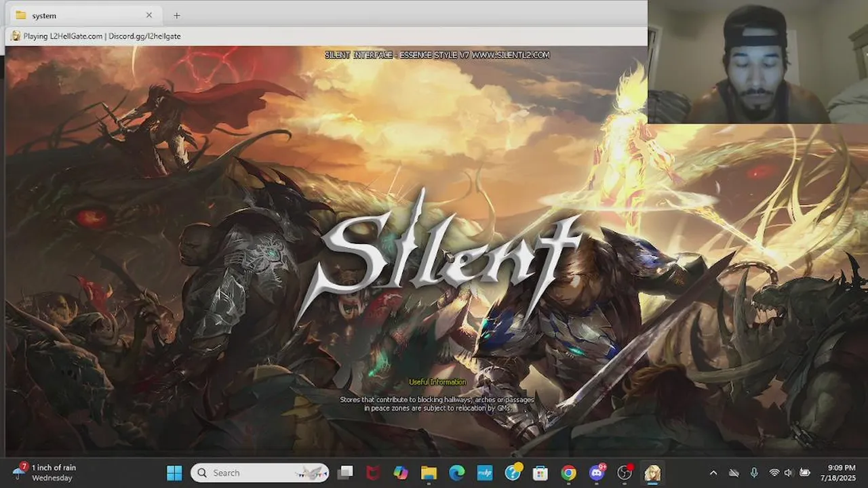Open Wi-Fi network settings
Screen dimensions: 868x488
click(774, 472)
